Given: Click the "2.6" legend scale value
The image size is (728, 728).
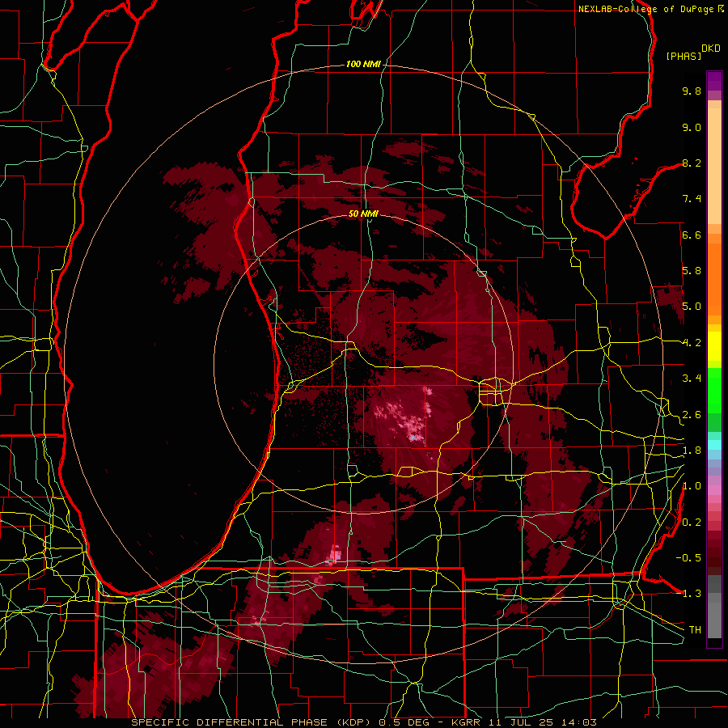Looking at the screenshot, I should pyautogui.click(x=692, y=415).
